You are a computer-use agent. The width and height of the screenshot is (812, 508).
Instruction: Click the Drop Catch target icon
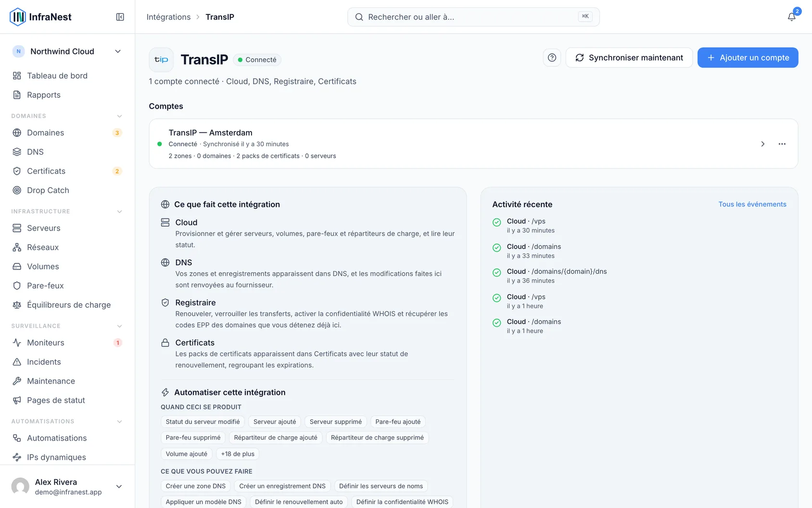pyautogui.click(x=17, y=190)
